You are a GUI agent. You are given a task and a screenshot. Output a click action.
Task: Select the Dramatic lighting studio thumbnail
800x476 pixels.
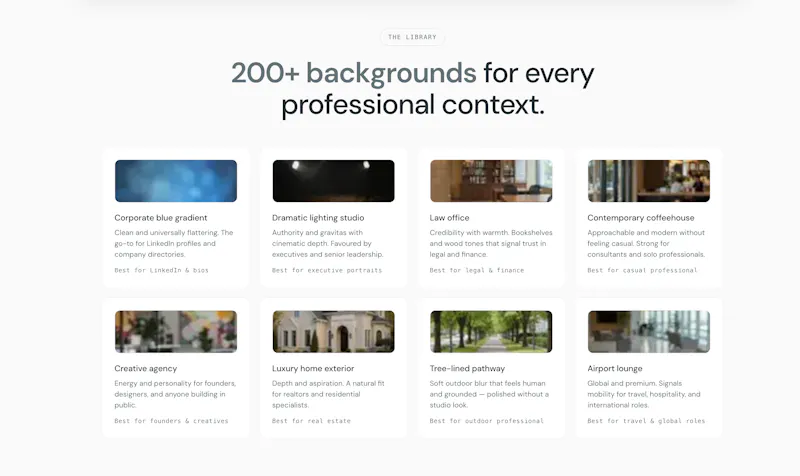[x=333, y=181]
